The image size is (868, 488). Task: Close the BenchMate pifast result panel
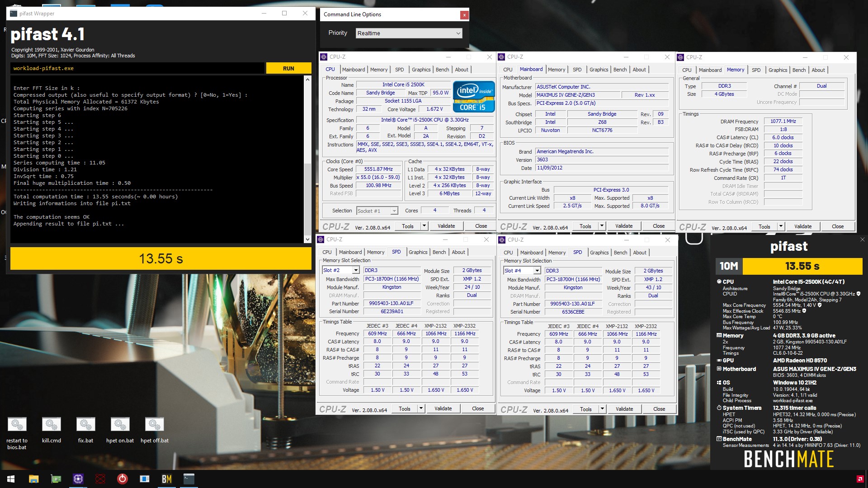[x=862, y=240]
